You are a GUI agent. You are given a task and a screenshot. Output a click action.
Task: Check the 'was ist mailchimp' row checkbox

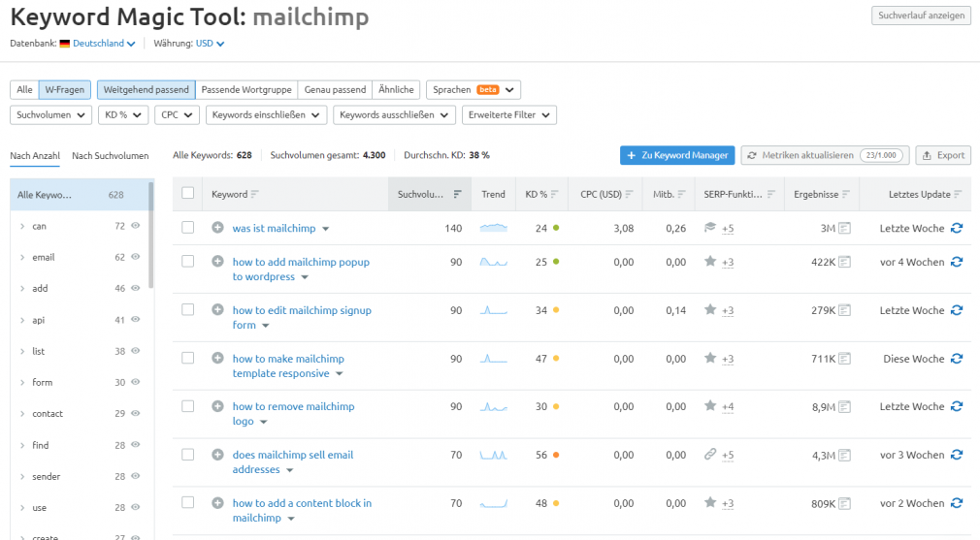(x=187, y=227)
